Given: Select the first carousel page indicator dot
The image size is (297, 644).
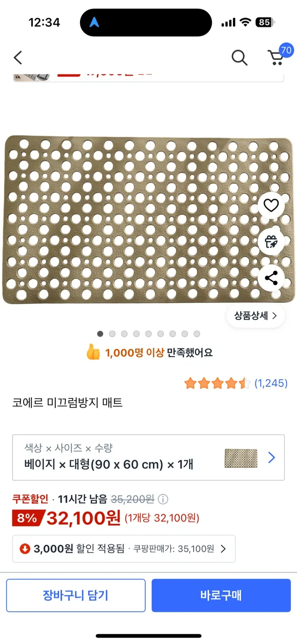Looking at the screenshot, I should click(100, 334).
